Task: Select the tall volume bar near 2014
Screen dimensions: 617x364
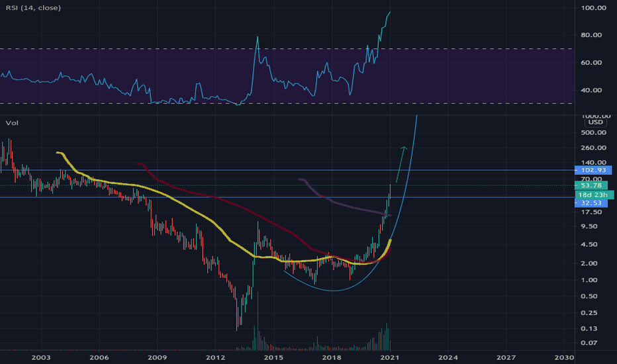Action: [258, 321]
